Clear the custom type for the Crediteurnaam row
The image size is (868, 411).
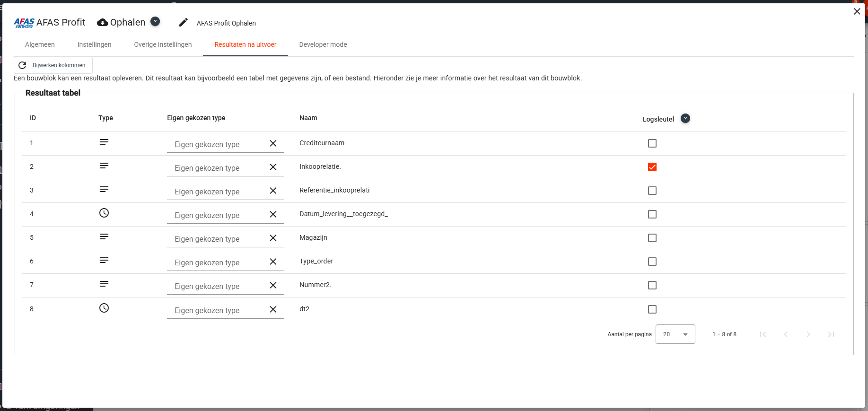(x=273, y=144)
